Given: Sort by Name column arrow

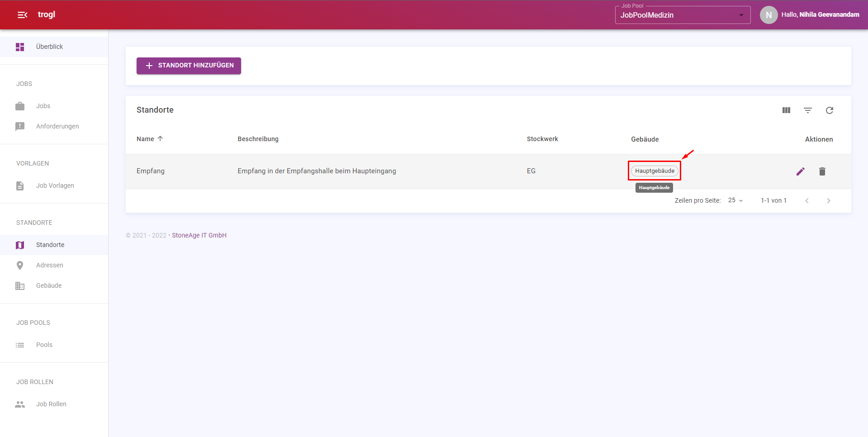Looking at the screenshot, I should pos(160,139).
